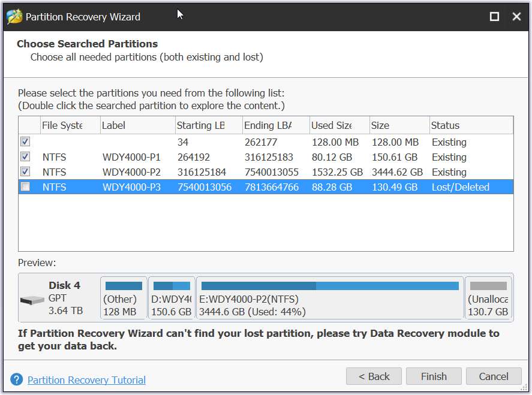532x395 pixels.
Task: Open the Partition Recovery Tutorial link
Action: pyautogui.click(x=86, y=380)
